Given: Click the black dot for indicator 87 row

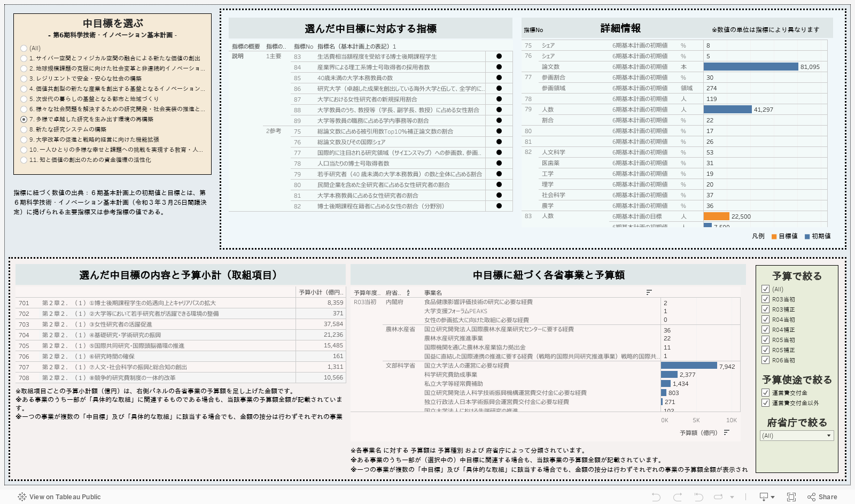Looking at the screenshot, I should [499, 99].
